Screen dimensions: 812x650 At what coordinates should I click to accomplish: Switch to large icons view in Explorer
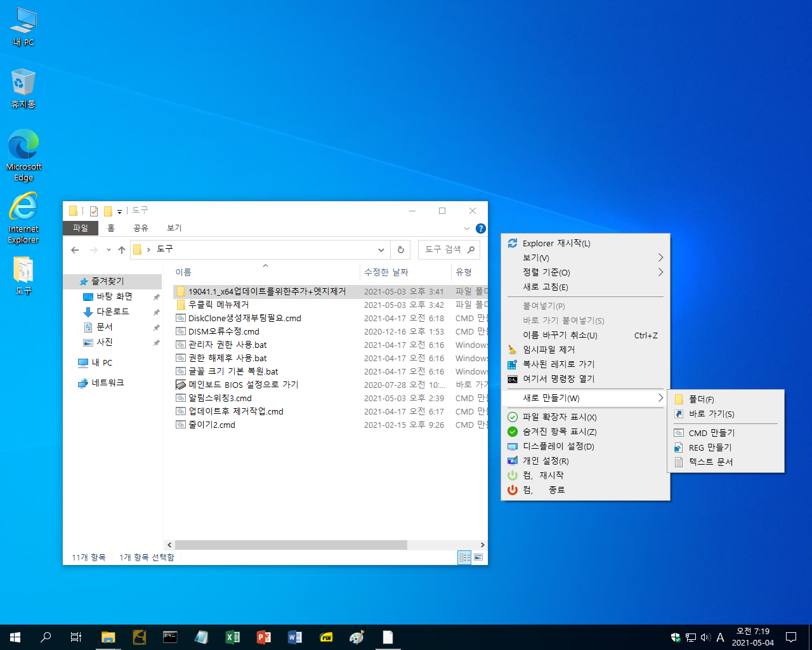(478, 557)
